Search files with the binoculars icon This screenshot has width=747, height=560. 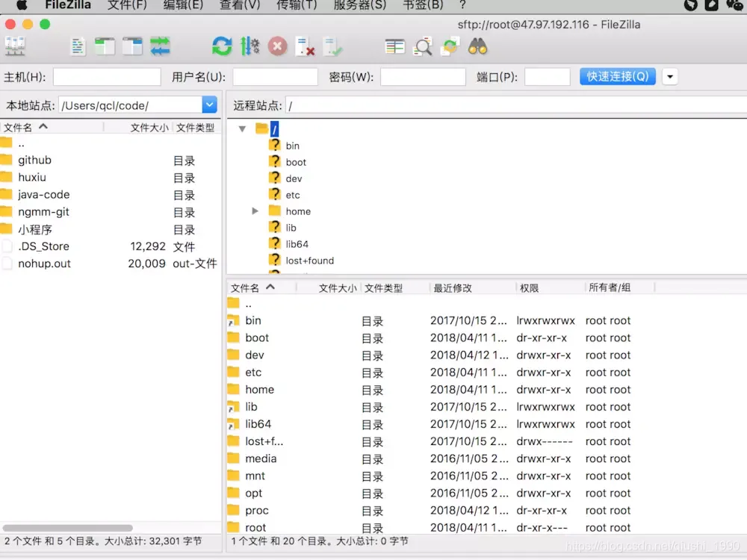(x=478, y=46)
